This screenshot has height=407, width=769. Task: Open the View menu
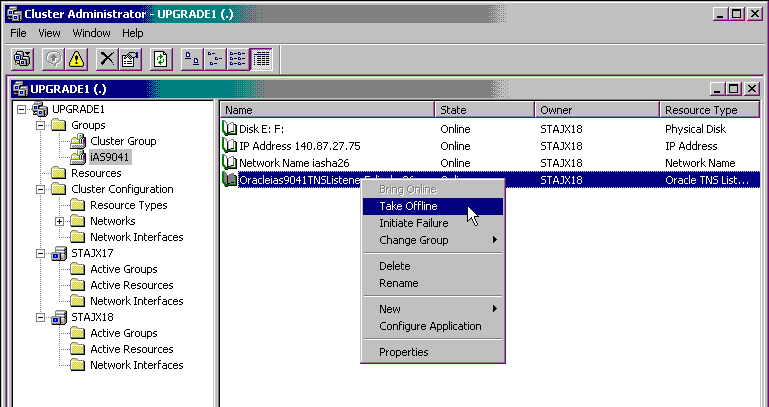pyautogui.click(x=49, y=33)
